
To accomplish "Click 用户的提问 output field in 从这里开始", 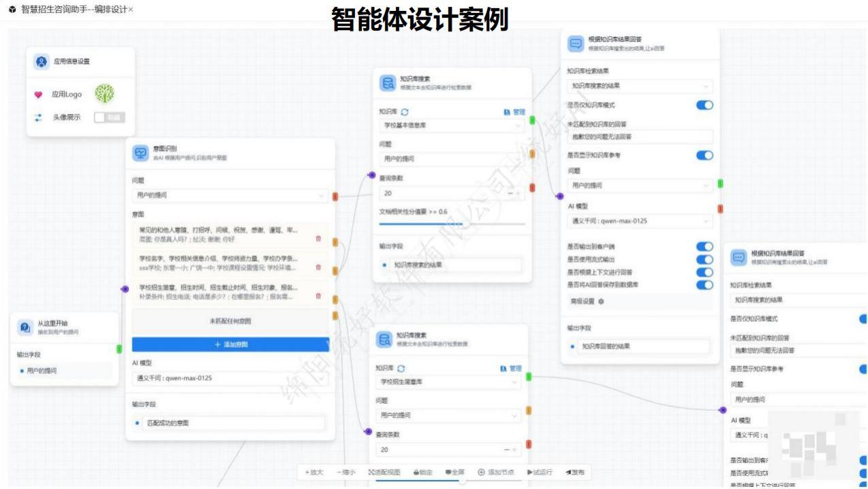I will [x=65, y=371].
